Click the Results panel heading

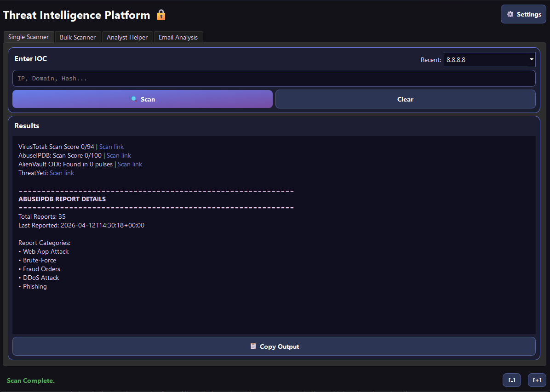[x=27, y=126]
